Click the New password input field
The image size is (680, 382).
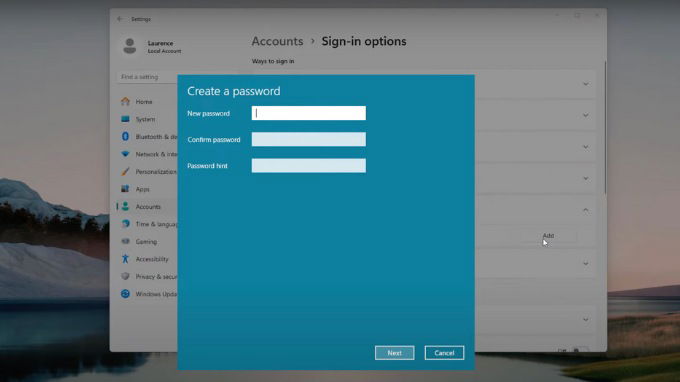tap(308, 113)
